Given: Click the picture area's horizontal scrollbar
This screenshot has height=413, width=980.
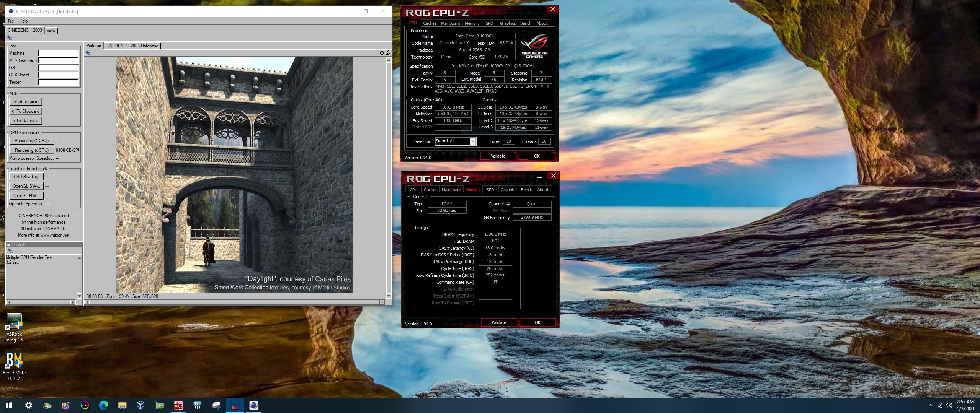Looking at the screenshot, I should (x=234, y=302).
